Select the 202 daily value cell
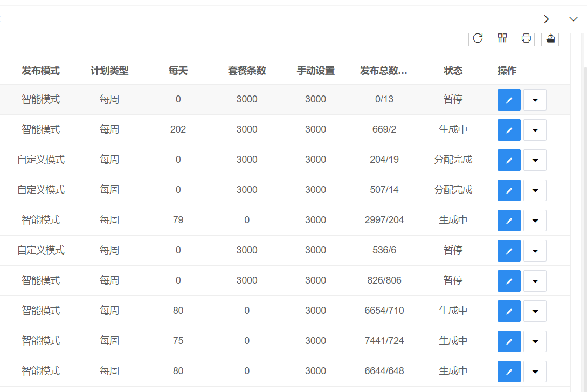 click(x=178, y=129)
